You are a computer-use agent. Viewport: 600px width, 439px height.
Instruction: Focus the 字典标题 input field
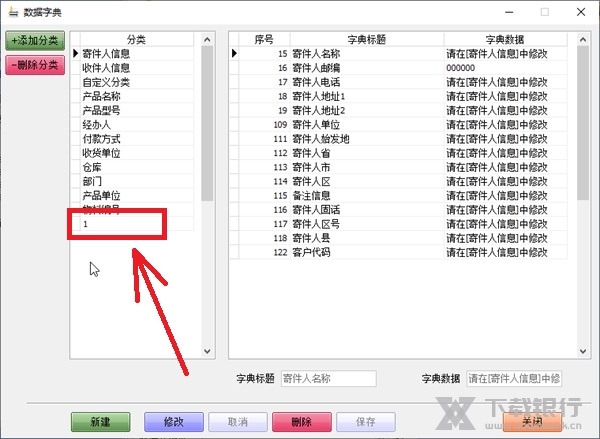[x=329, y=379]
